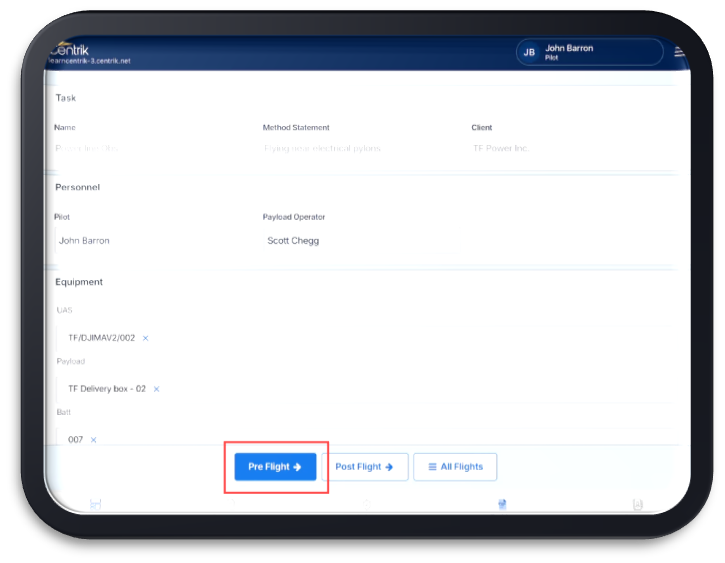Tap the highlighted blue bottom navigation icon
Image resolution: width=725 pixels, height=563 pixels.
tap(502, 504)
